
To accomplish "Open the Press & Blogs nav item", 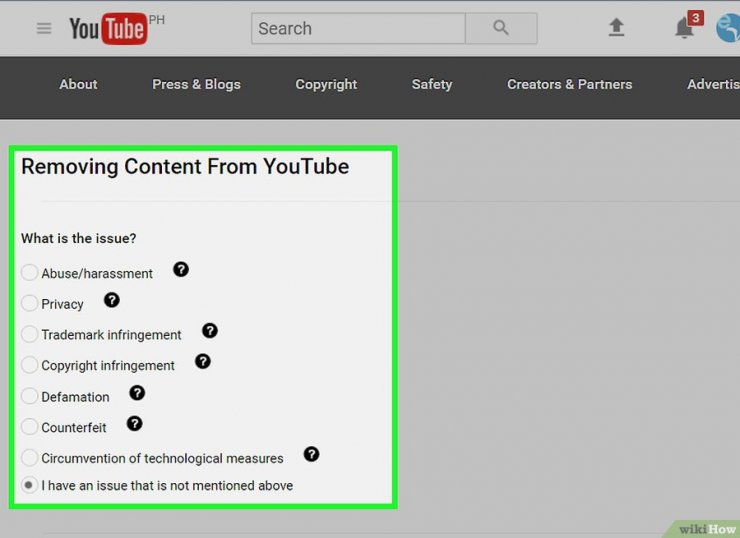I will (x=196, y=84).
